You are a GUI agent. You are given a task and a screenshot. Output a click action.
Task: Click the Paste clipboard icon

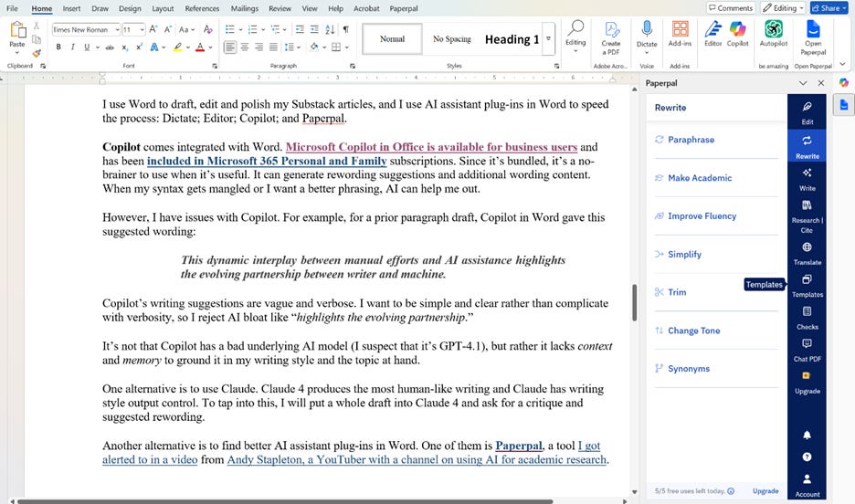pyautogui.click(x=17, y=30)
